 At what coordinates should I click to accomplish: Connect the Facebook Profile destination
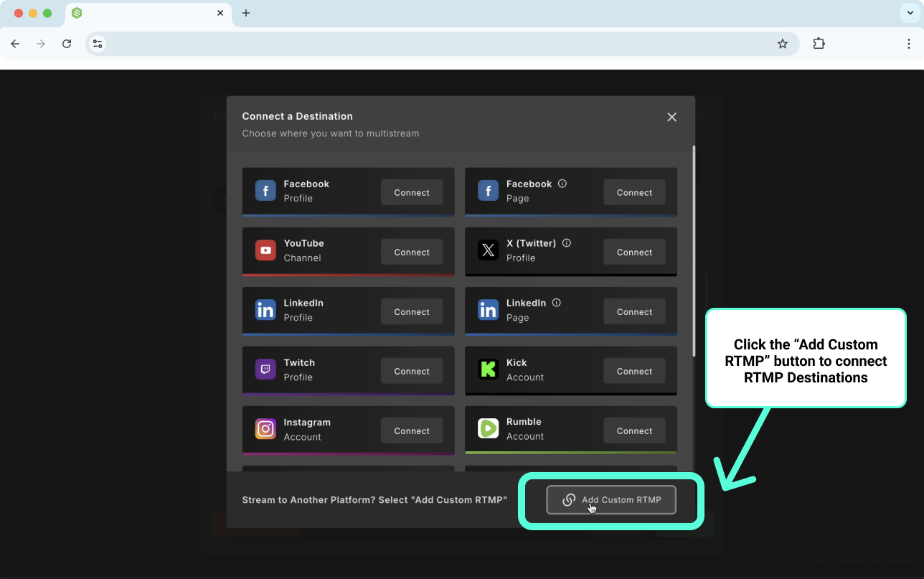click(x=412, y=192)
